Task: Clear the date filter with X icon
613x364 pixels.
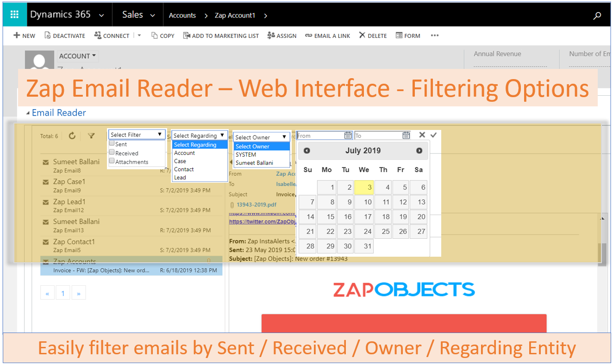Action: [x=422, y=135]
